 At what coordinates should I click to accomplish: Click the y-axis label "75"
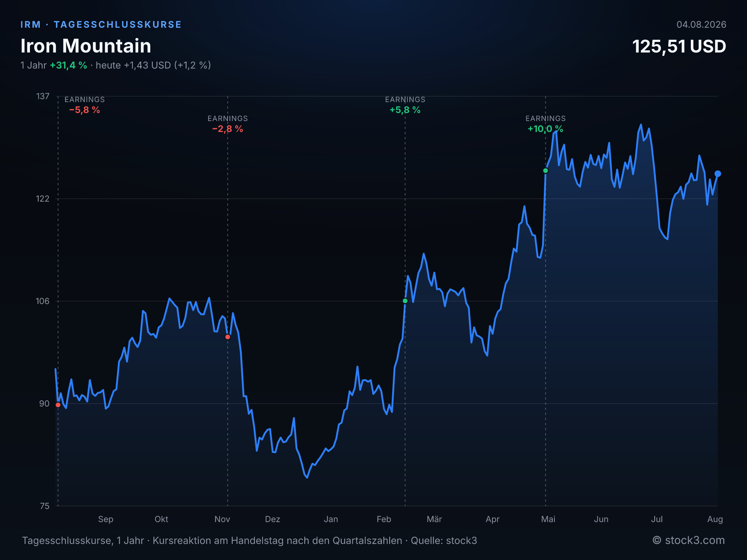pyautogui.click(x=44, y=506)
